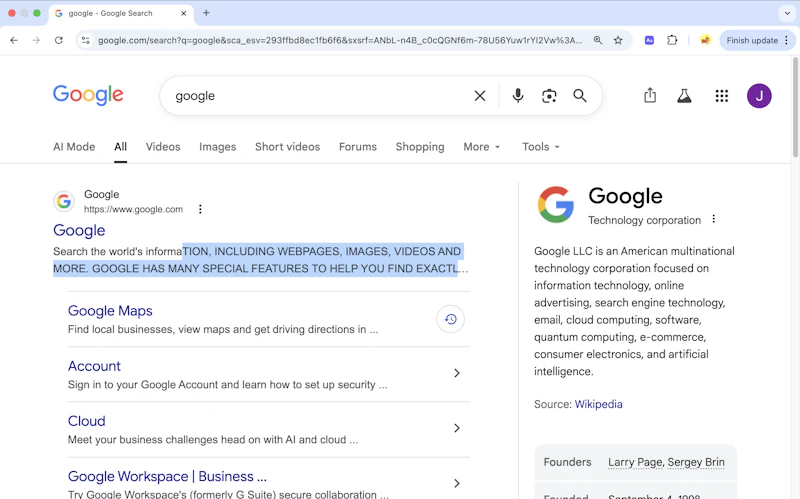
Task: Switch to the AI Mode tab
Action: [74, 146]
